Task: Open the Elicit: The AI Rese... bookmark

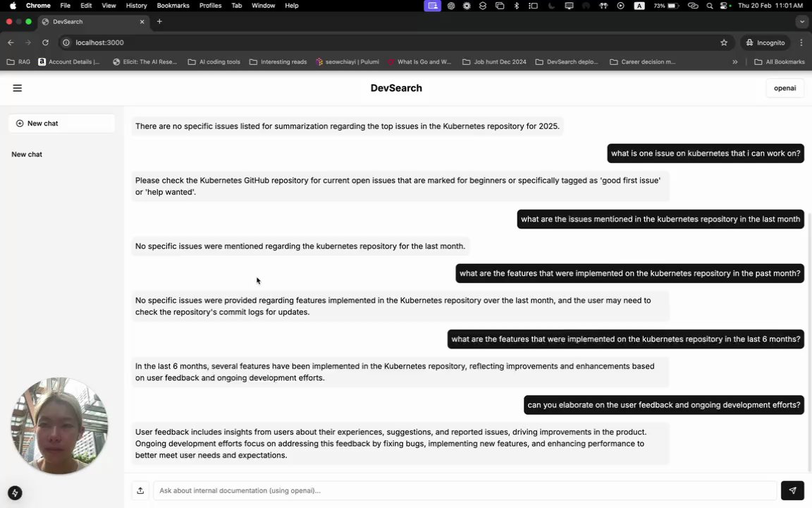Action: point(145,61)
